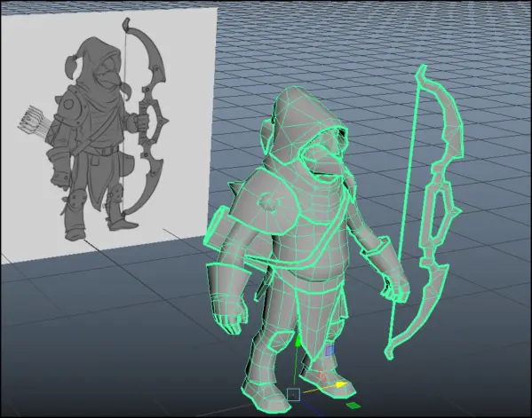Click the blue plane handle on the manipulator
Viewport: 532px width, 418px height.
click(330, 351)
